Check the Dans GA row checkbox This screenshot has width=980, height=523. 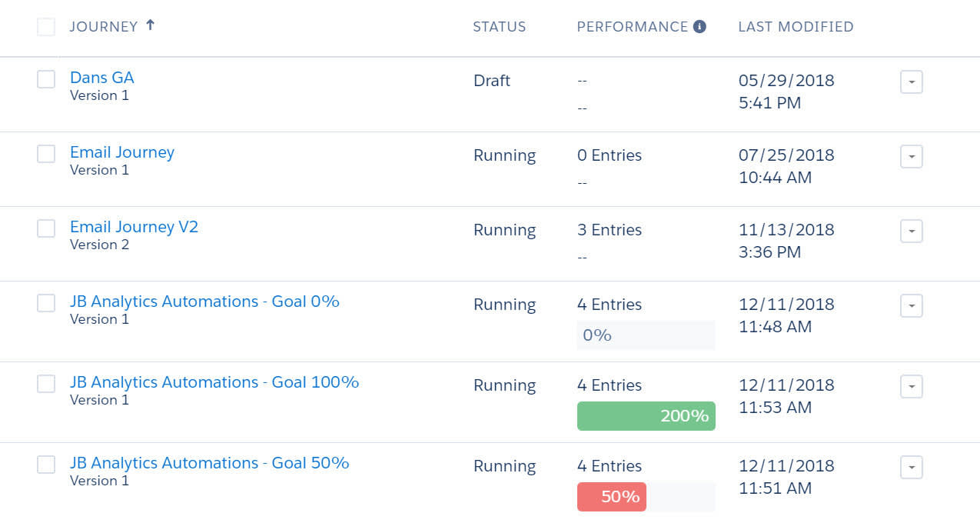tap(46, 79)
